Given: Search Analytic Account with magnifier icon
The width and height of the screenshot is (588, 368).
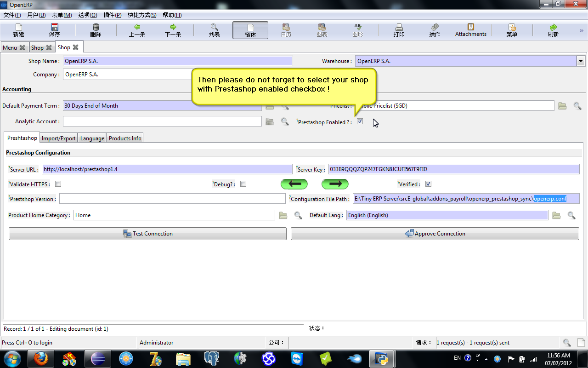Looking at the screenshot, I should point(285,121).
